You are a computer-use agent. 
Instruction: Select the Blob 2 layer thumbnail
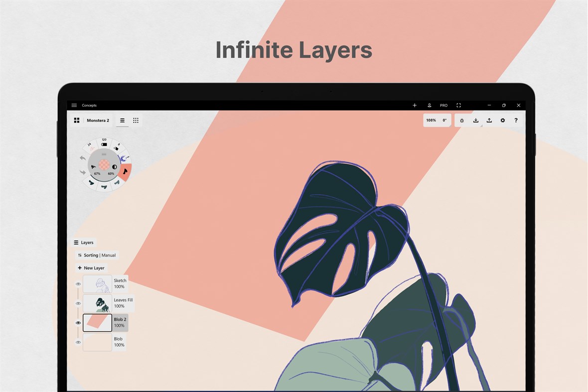[x=97, y=323]
